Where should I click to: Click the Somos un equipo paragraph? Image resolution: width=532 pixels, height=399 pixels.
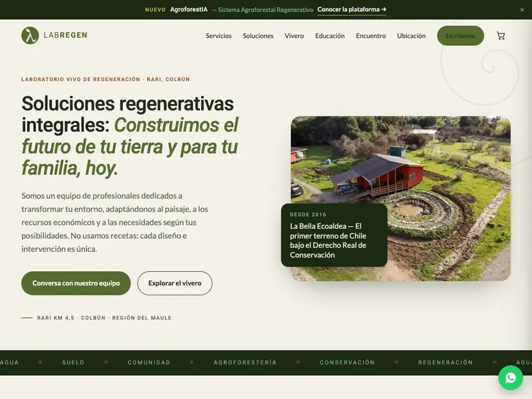point(114,222)
